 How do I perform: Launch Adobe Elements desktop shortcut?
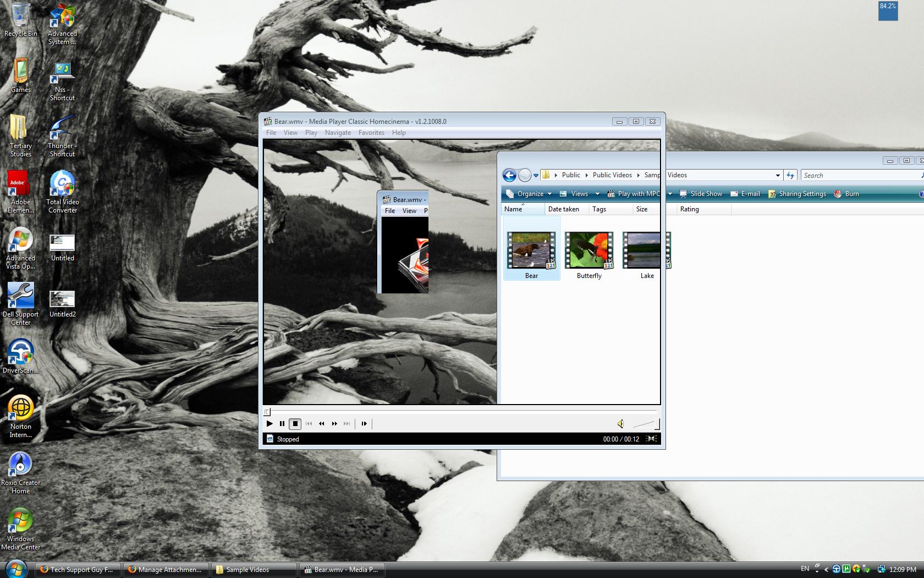point(21,192)
